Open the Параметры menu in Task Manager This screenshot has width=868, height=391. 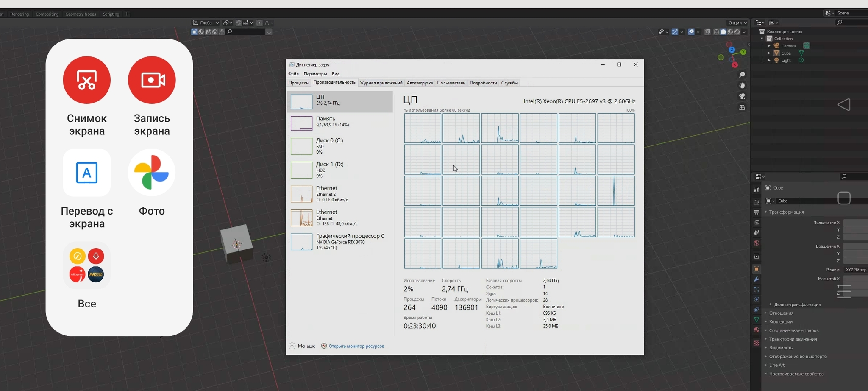click(315, 74)
